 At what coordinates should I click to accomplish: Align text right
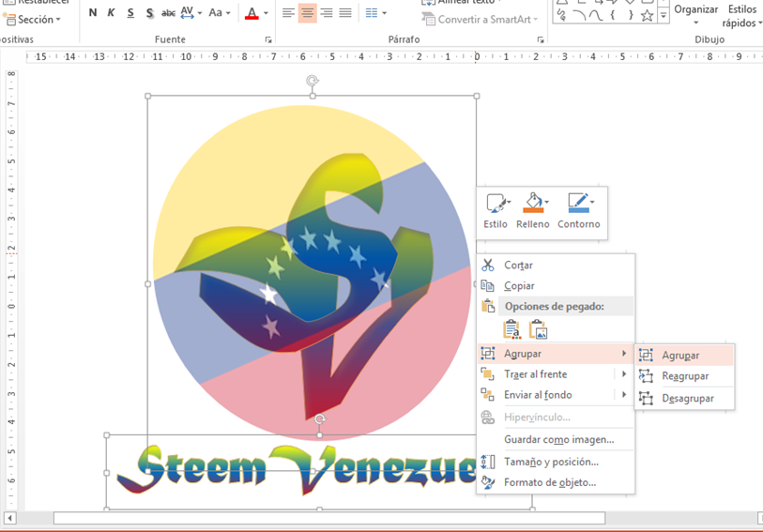(327, 13)
